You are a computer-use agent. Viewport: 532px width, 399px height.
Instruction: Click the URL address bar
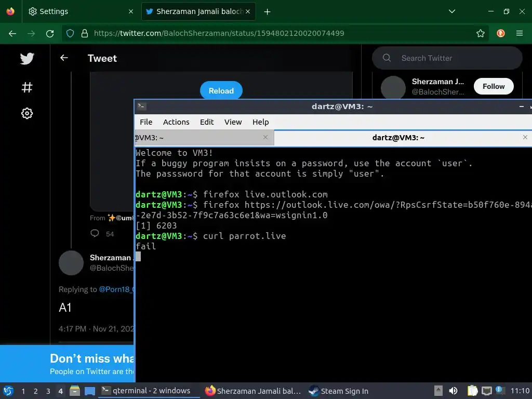click(x=275, y=33)
